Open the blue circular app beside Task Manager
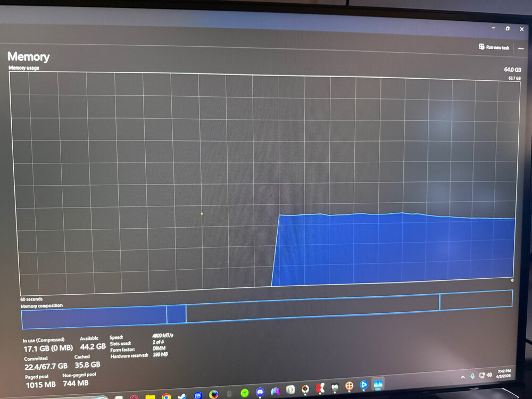 click(x=363, y=385)
